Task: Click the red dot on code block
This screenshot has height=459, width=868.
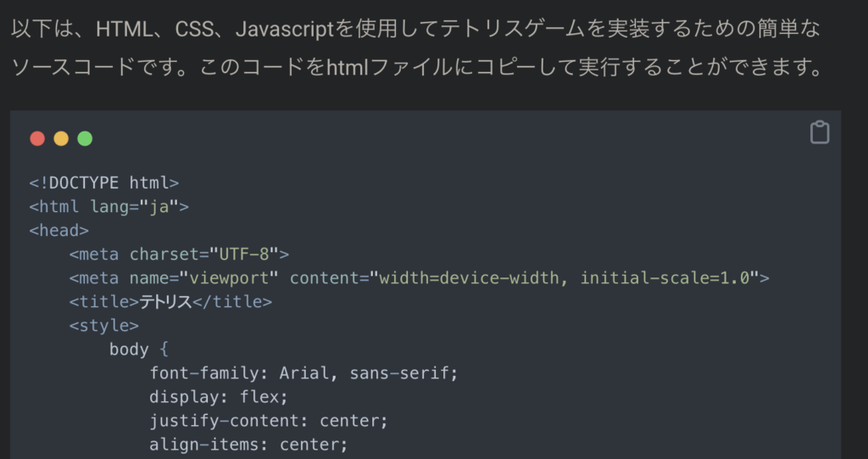Action: point(37,138)
